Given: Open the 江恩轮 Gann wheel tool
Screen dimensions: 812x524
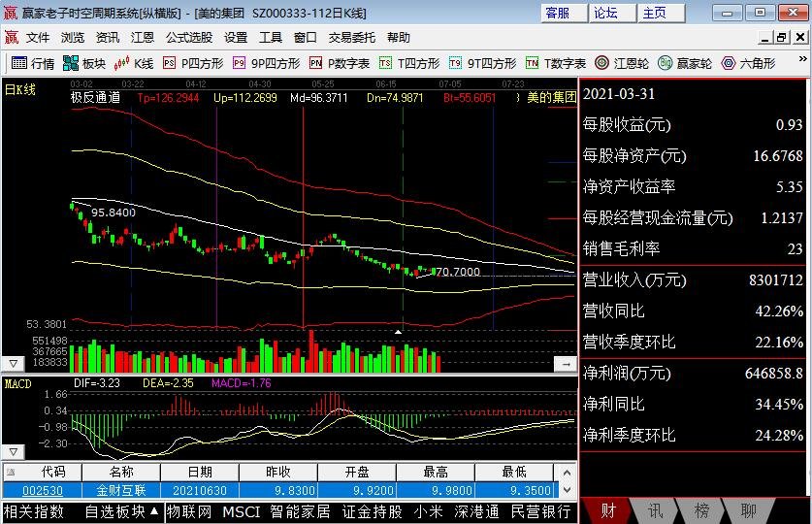Looking at the screenshot, I should pos(622,63).
